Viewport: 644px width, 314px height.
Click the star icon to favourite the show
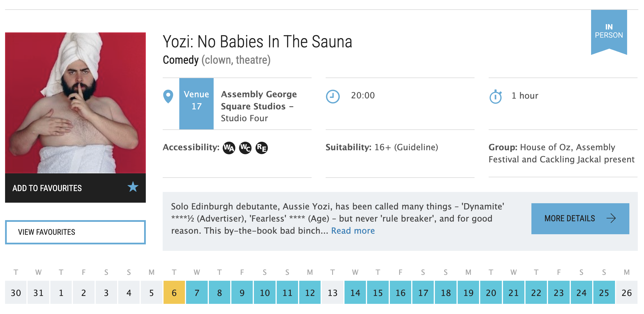tap(133, 187)
